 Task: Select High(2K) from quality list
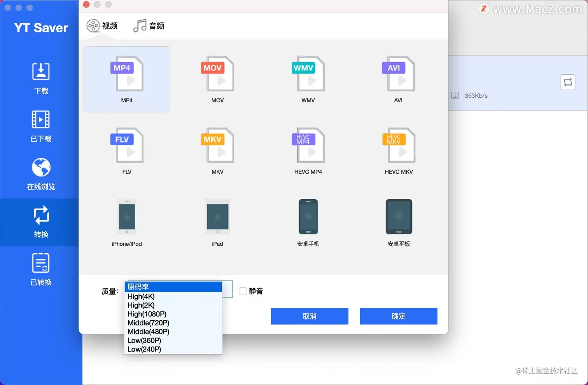click(x=173, y=305)
